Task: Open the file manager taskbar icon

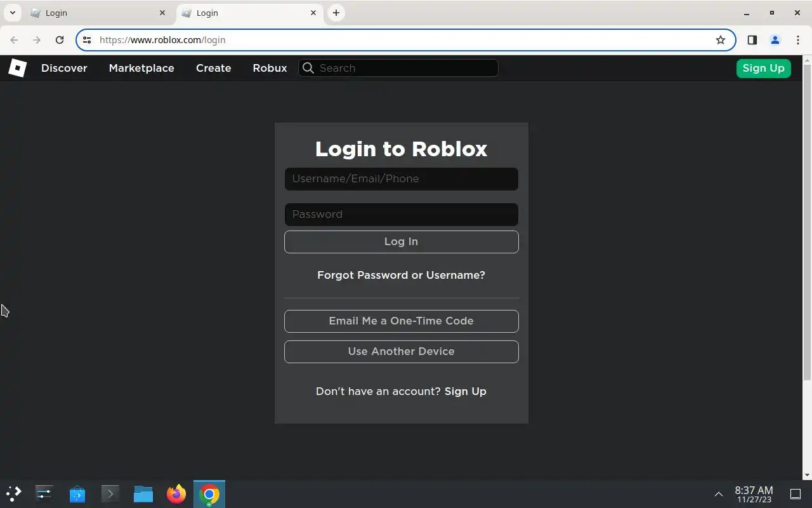Action: point(143,493)
